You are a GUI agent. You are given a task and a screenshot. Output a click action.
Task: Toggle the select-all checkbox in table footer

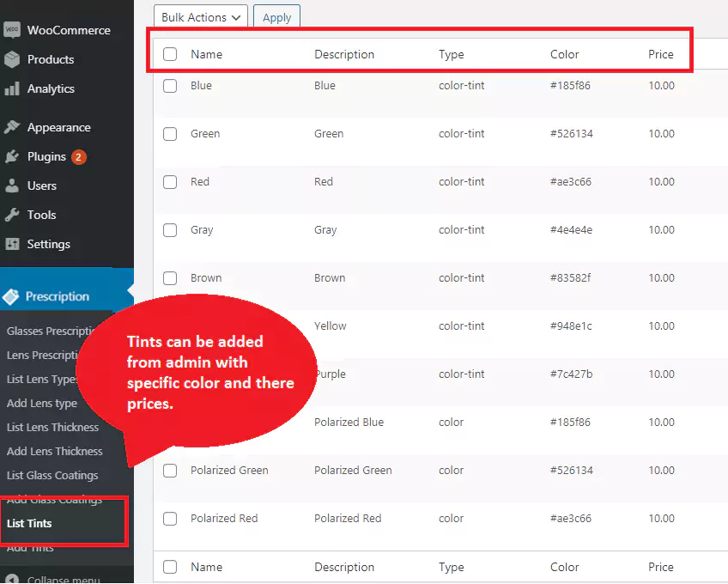[x=170, y=567]
